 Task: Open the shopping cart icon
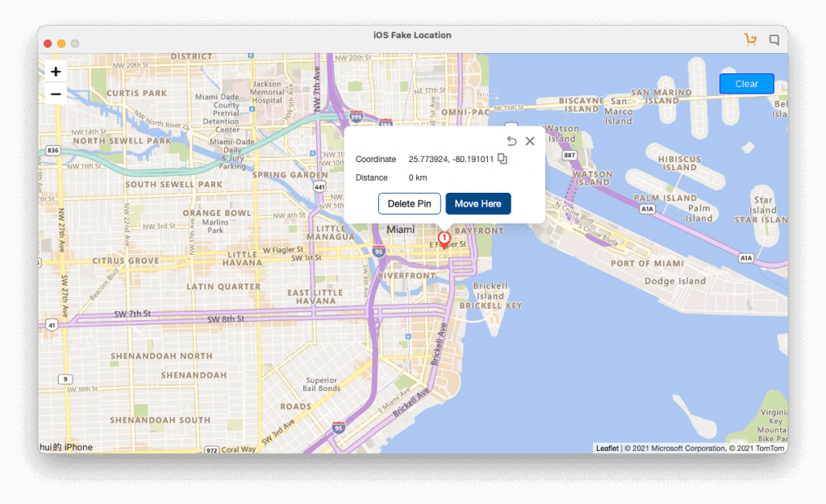(751, 40)
